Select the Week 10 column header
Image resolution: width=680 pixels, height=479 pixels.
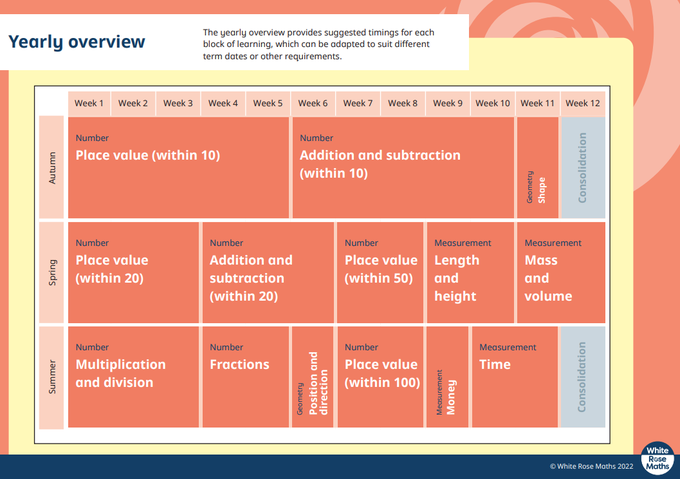click(493, 103)
